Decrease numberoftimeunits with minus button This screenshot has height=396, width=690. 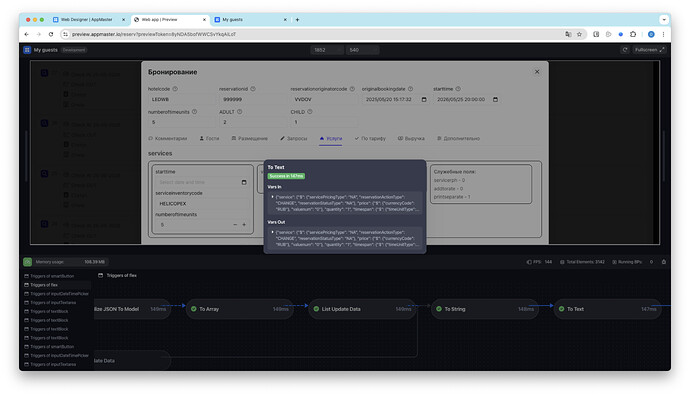point(235,225)
